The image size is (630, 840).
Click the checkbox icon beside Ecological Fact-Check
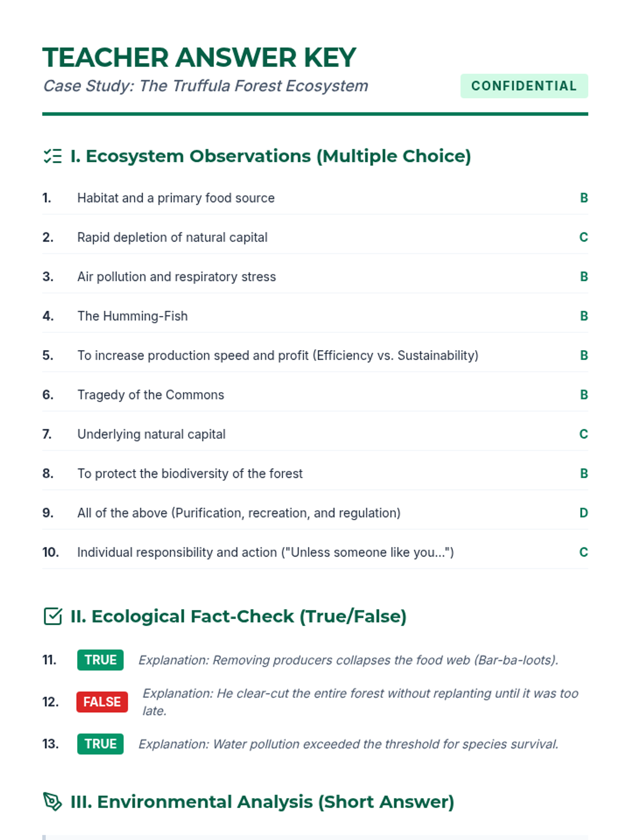tap(52, 616)
